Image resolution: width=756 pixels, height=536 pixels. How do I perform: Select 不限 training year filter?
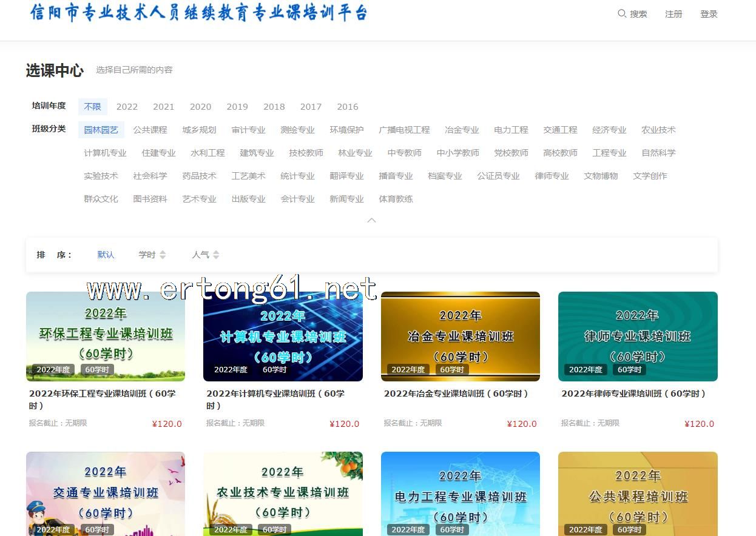[93, 107]
